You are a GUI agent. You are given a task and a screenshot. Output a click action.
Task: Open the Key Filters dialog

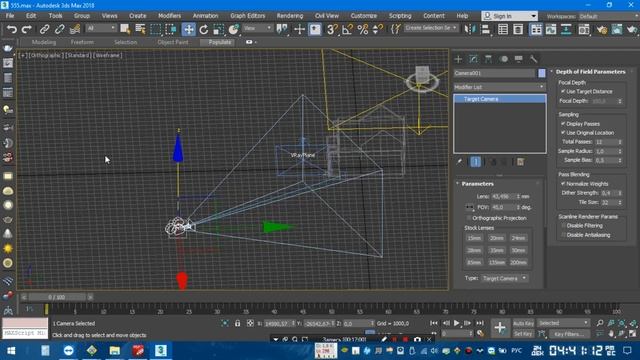569,334
